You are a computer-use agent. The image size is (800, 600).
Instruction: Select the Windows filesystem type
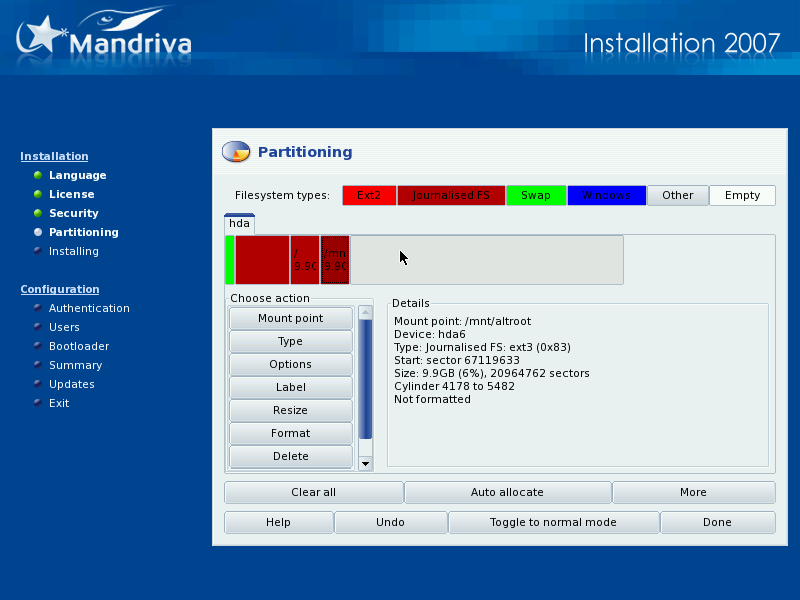pos(606,195)
